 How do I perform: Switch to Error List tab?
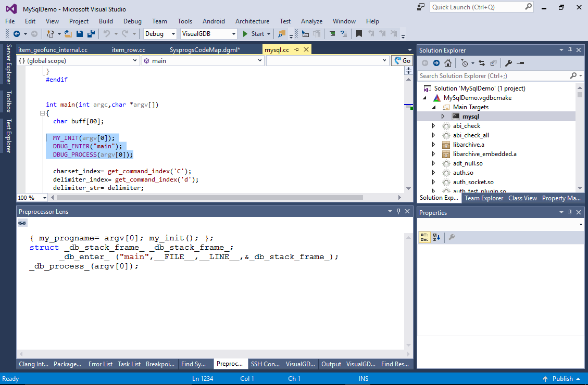pyautogui.click(x=101, y=364)
